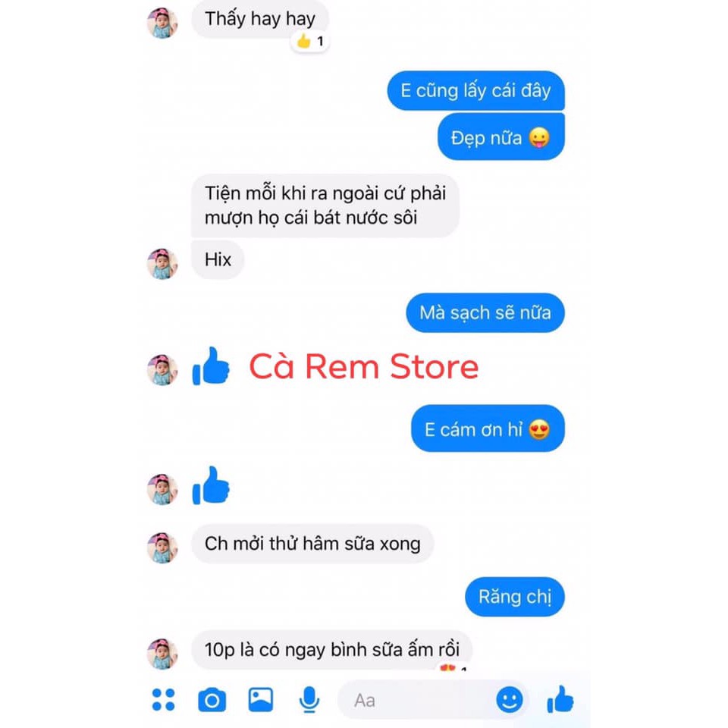Image resolution: width=728 pixels, height=728 pixels.
Task: Tap 'Tiện mỗi khi ra ngoài' message bubble
Action: tap(325, 206)
